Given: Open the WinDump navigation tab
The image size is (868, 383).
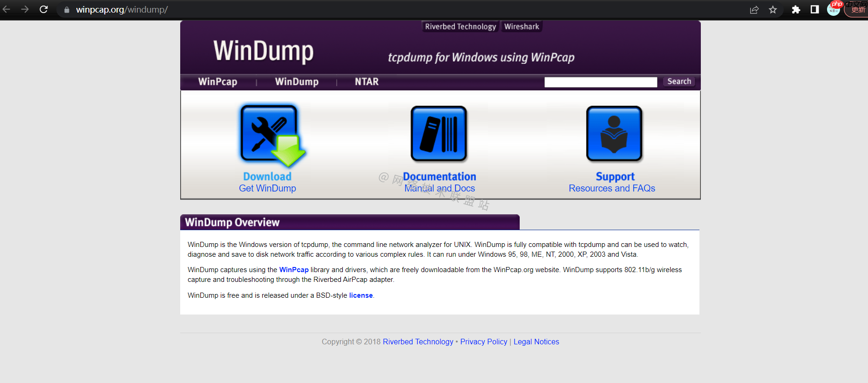Looking at the screenshot, I should pos(297,82).
